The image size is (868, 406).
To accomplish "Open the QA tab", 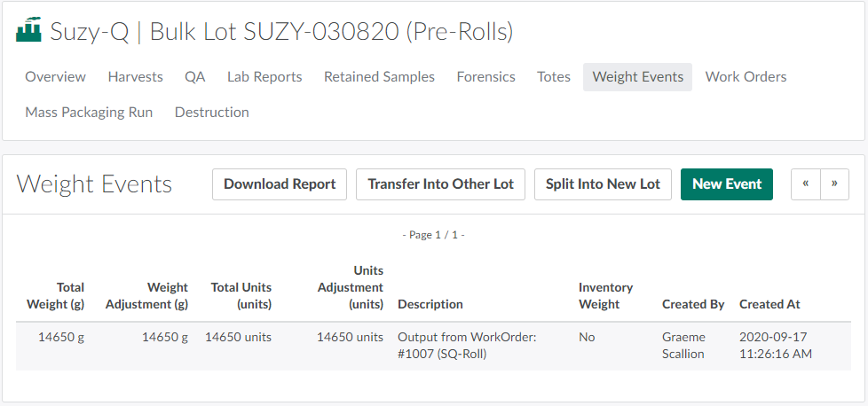I will pyautogui.click(x=195, y=77).
